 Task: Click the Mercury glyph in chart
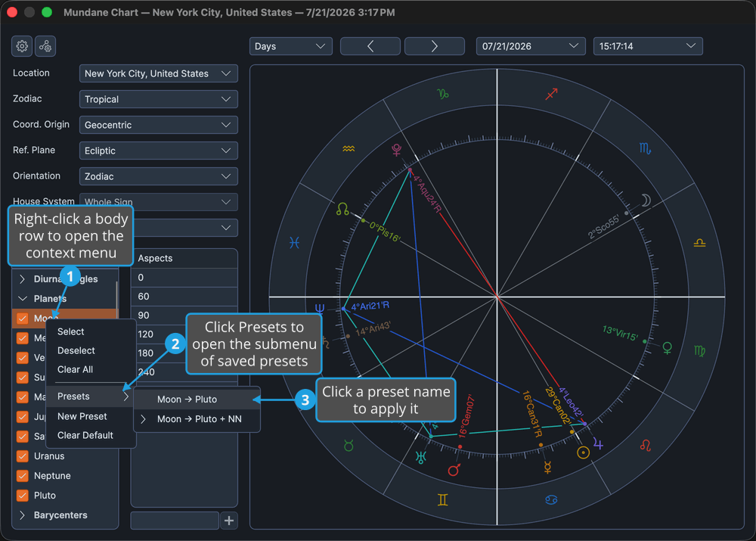click(547, 467)
